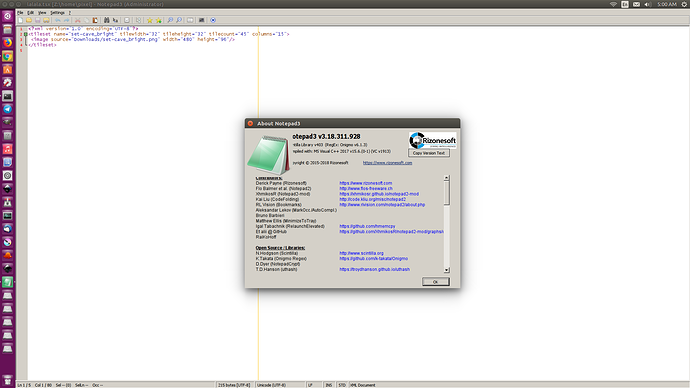Viewport: 690px width, 388px height.
Task: Click the Copy toolbar icon
Action: (86, 20)
